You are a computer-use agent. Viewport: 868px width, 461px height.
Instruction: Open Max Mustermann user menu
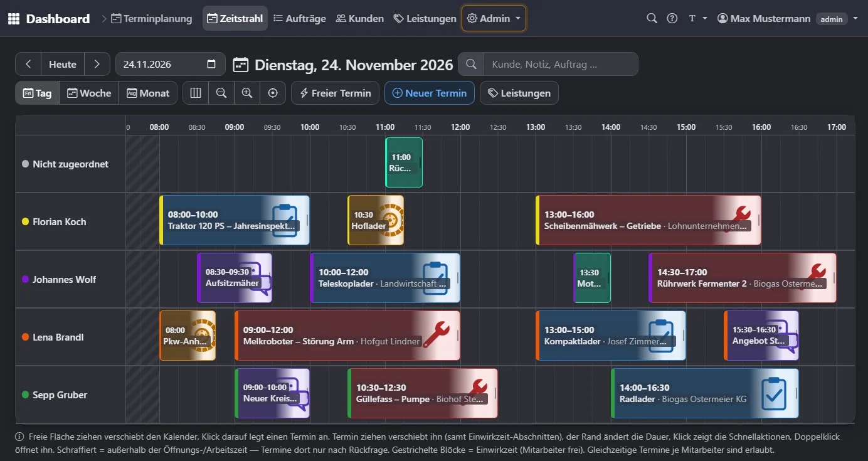pyautogui.click(x=788, y=19)
